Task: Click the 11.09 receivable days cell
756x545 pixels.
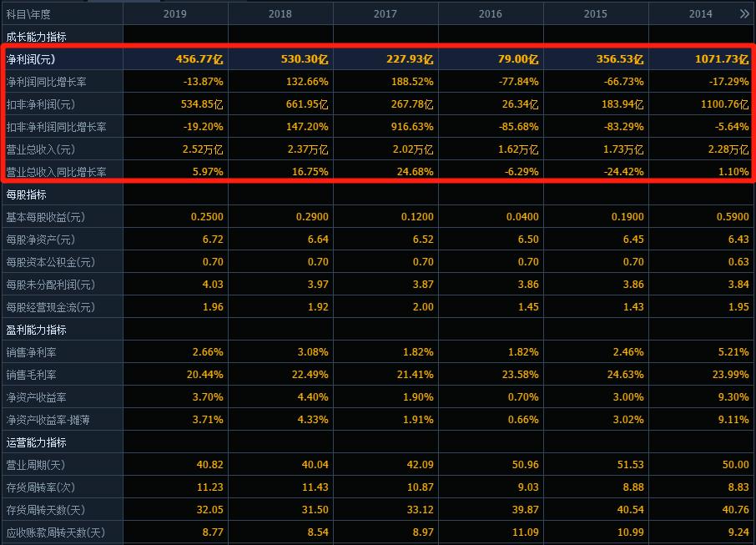Action: coord(526,532)
